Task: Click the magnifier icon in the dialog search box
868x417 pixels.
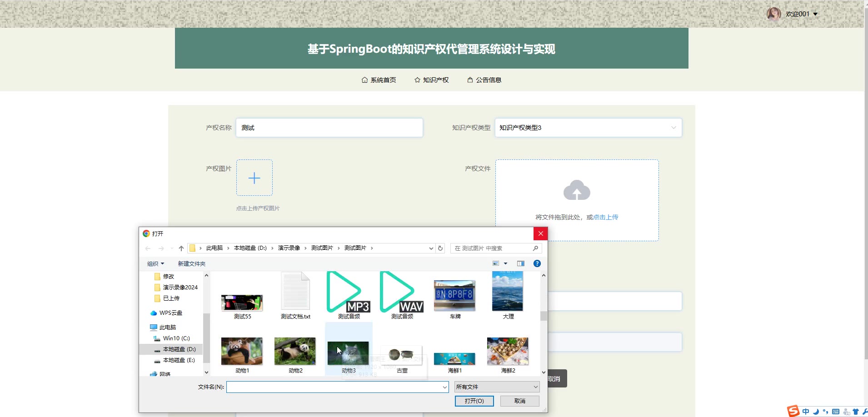Action: pos(535,248)
